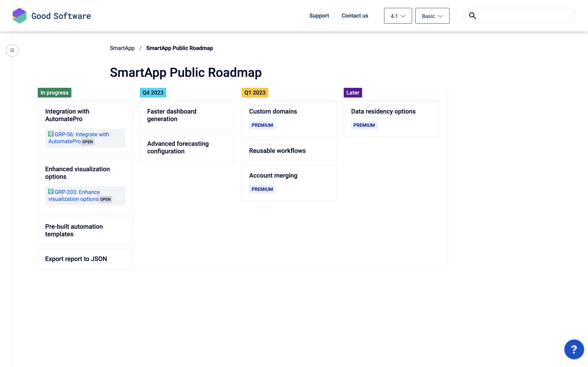
Task: Click the GRP-203 lightbulb issue icon
Action: (x=51, y=192)
